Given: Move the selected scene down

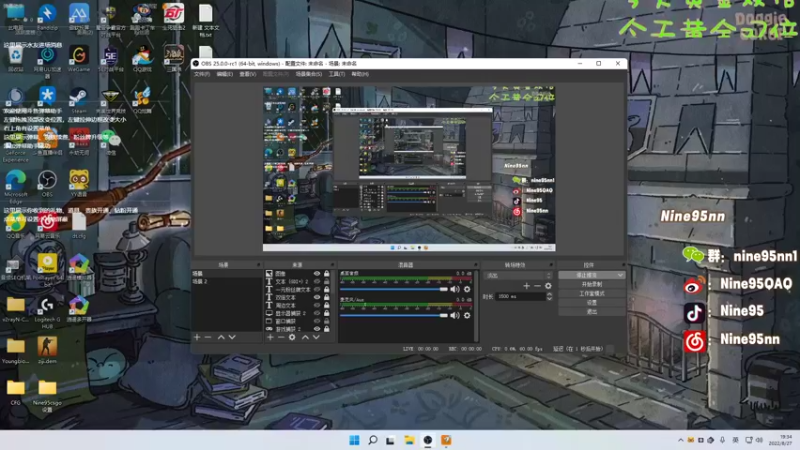Looking at the screenshot, I should (232, 337).
